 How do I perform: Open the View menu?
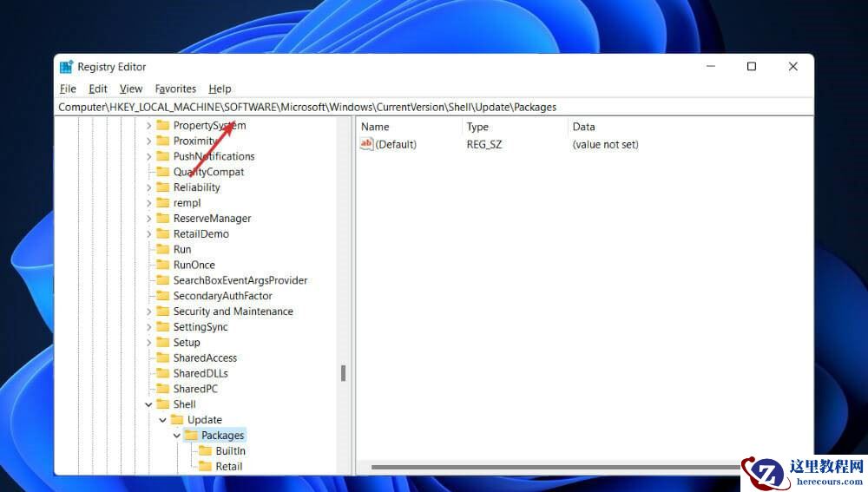(131, 89)
